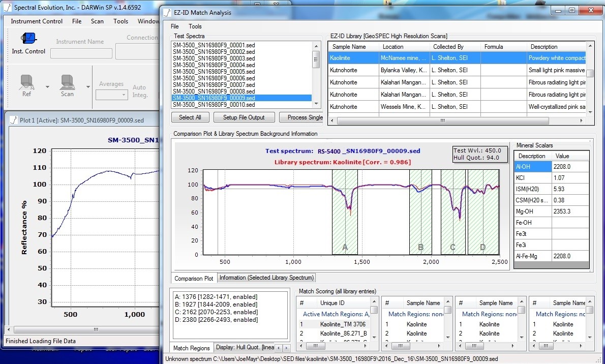Select the Match Regions tab
605x364 pixels.
191,348
